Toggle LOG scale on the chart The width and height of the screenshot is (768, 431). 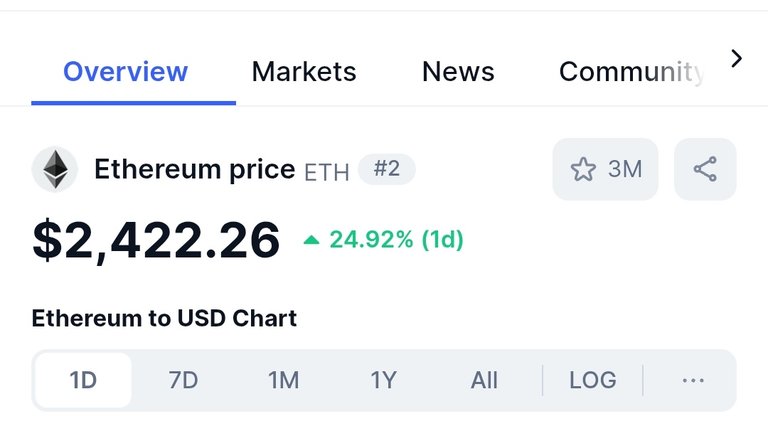pos(593,380)
